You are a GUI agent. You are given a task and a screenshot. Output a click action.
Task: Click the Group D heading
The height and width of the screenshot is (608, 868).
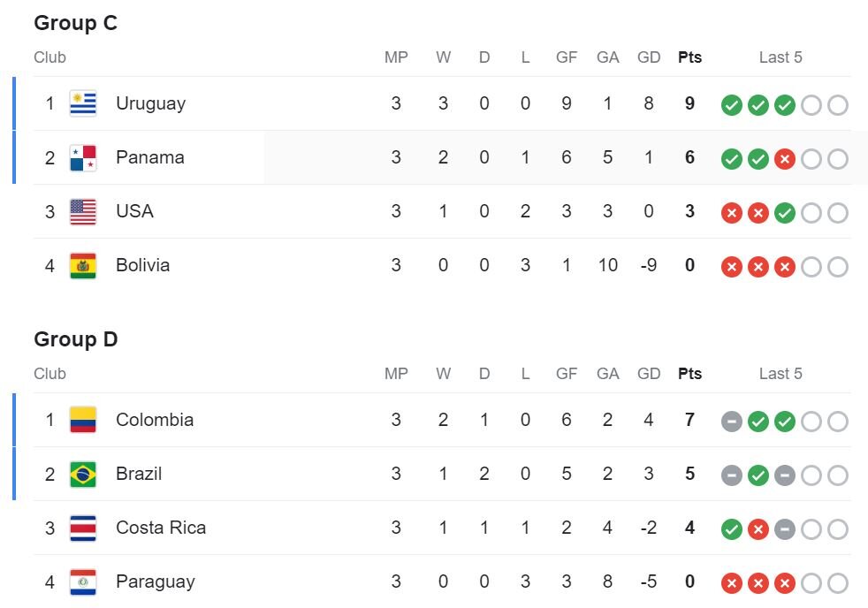75,339
